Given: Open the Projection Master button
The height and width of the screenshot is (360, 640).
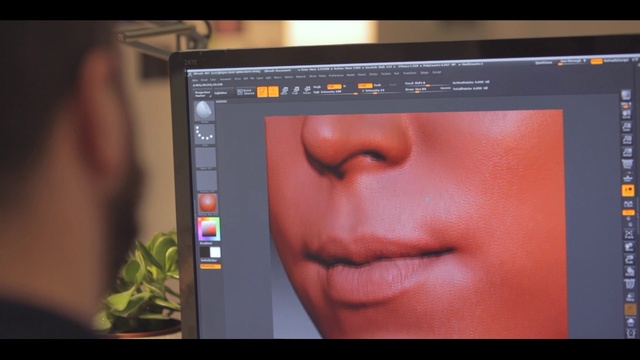Looking at the screenshot, I should (x=202, y=94).
